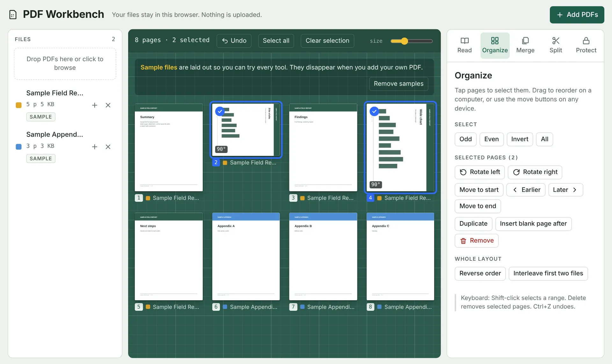The image size is (612, 364).
Task: Clear selection of pages
Action: tap(327, 41)
